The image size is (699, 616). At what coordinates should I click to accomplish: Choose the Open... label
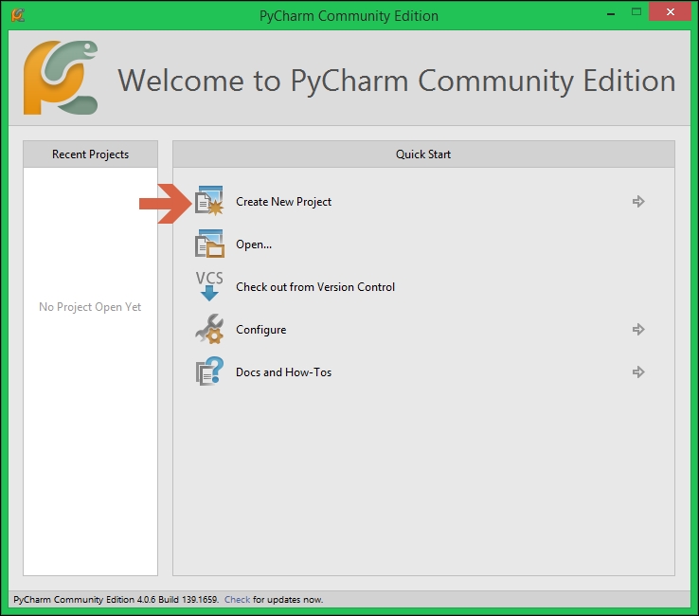[x=254, y=245]
